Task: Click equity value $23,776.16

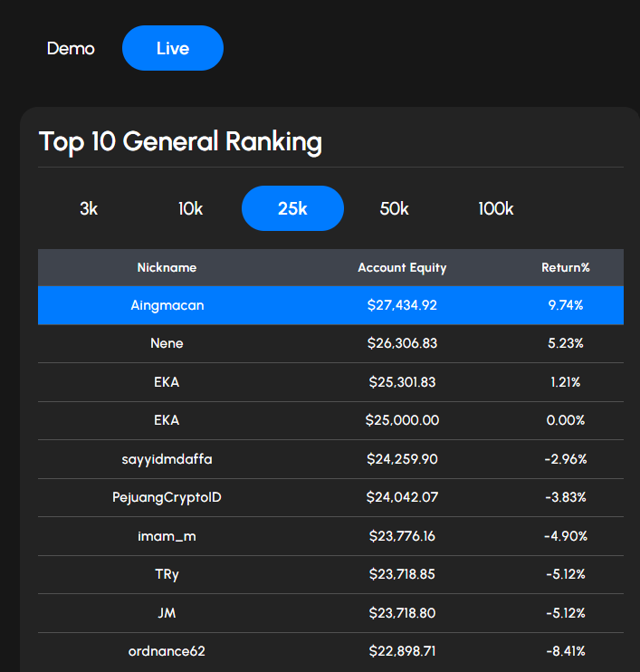Action: coord(402,536)
